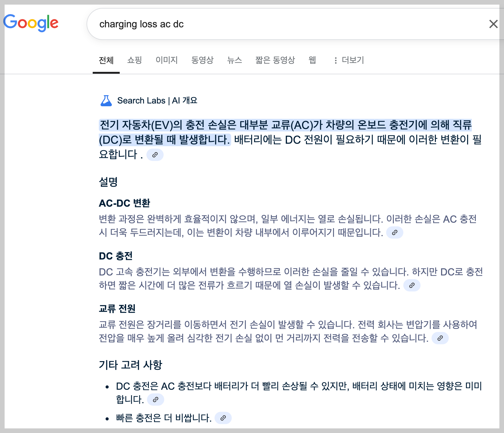The height and width of the screenshot is (433, 504).
Task: Clear the search box with X
Action: point(493,24)
